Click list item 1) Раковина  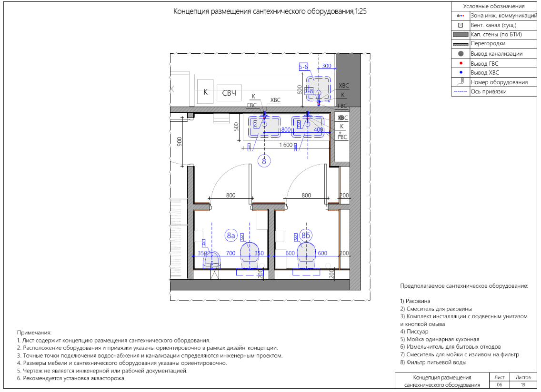coord(415,301)
